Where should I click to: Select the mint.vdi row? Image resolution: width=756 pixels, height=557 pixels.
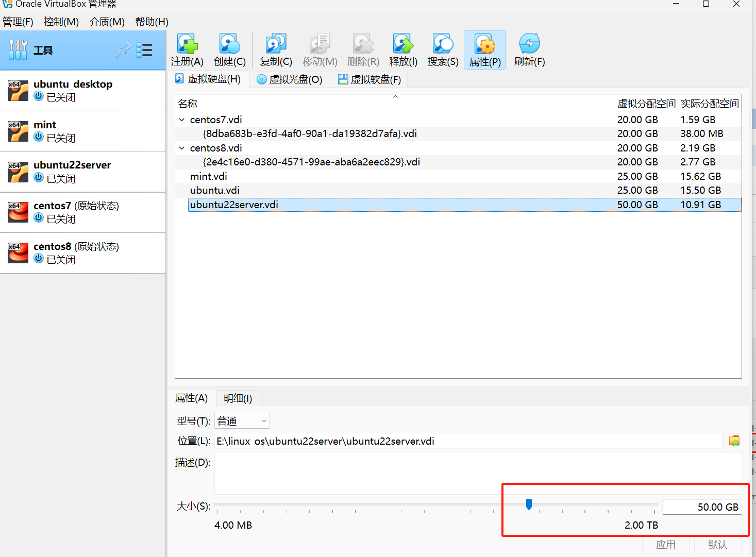point(458,176)
